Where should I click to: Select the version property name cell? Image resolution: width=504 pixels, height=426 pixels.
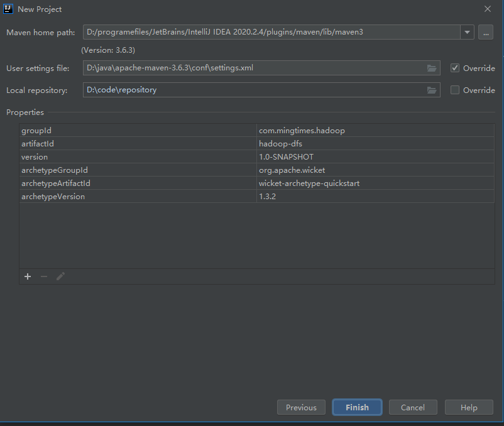click(x=138, y=157)
